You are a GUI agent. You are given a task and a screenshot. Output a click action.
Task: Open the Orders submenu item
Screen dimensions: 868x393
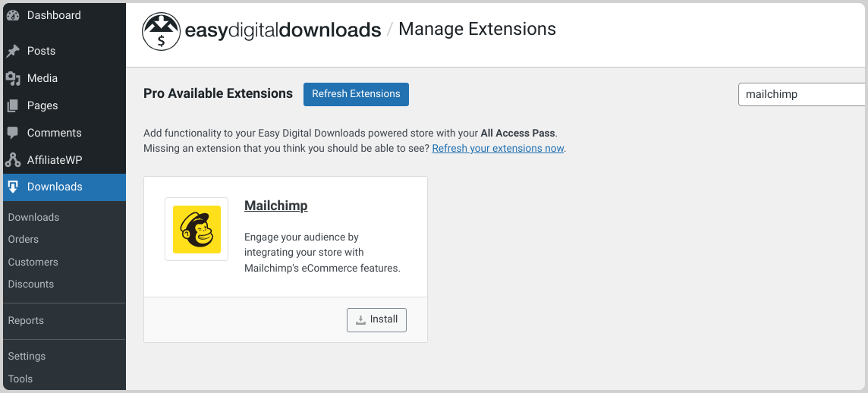(24, 239)
